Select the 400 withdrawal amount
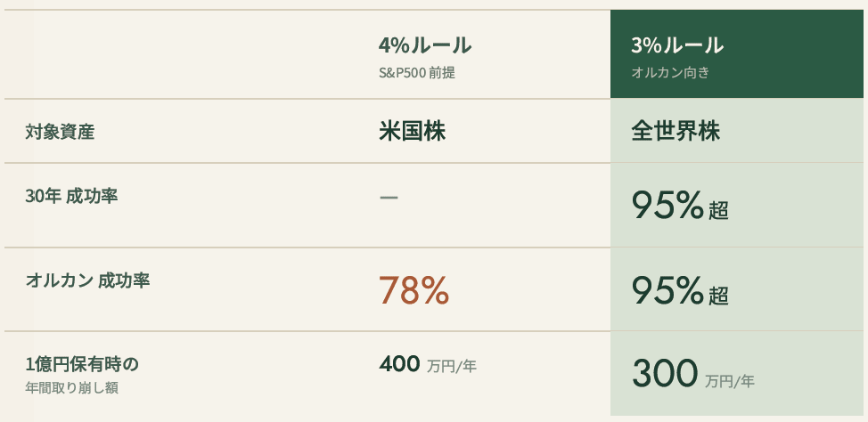868x422 pixels. (399, 363)
